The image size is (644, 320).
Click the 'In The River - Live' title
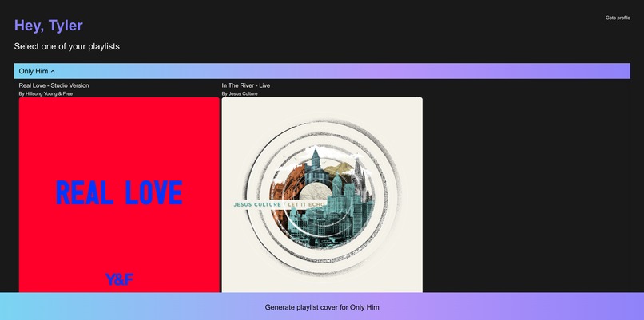(246, 85)
